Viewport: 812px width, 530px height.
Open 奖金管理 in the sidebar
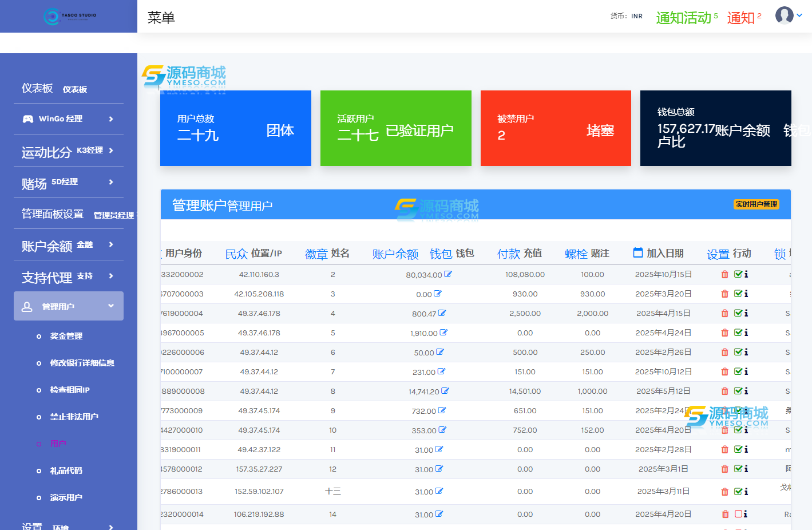coord(66,337)
